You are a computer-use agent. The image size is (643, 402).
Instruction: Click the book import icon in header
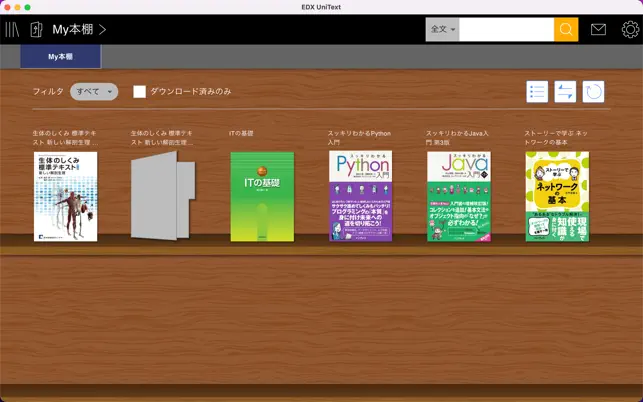click(36, 30)
